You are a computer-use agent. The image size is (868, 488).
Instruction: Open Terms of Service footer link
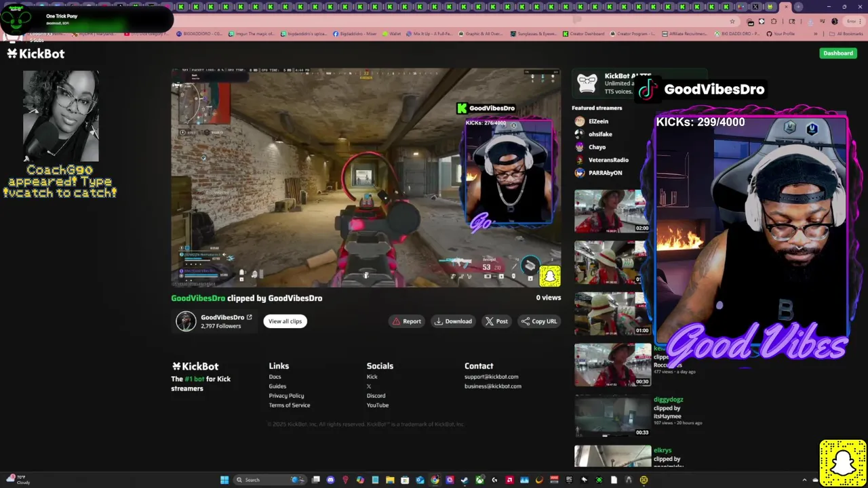290,405
